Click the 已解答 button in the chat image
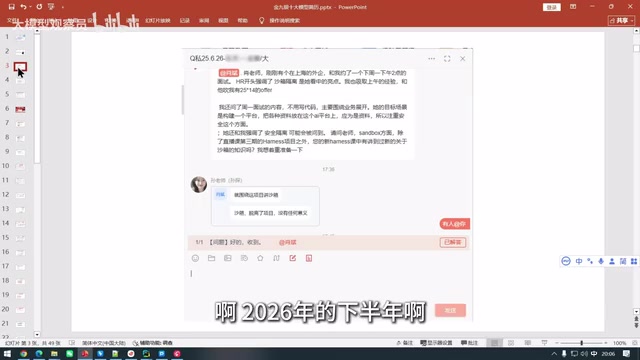Viewport: 640px width, 360px height. [453, 242]
